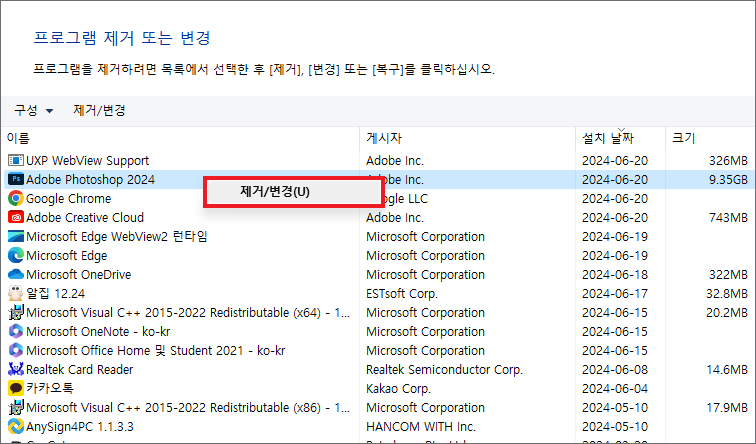Open the 구성 dropdown menu

(x=33, y=110)
